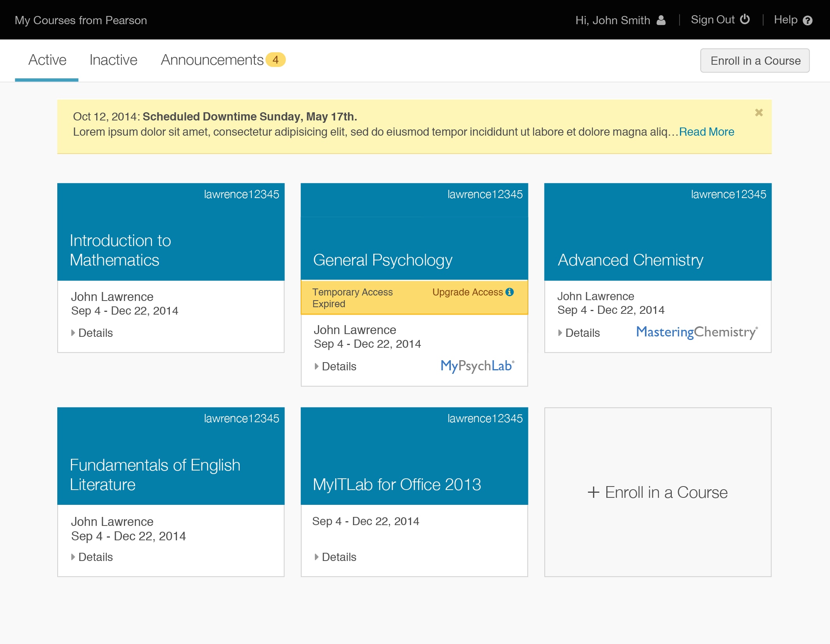
Task: Click the plus Enroll in a Course tile
Action: point(658,491)
